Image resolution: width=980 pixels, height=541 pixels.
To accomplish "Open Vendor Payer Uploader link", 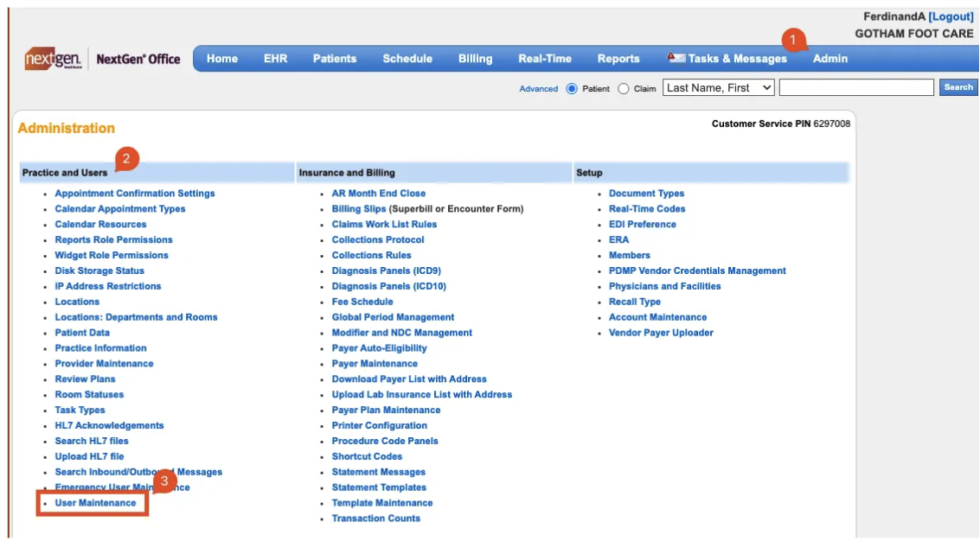I will click(661, 333).
